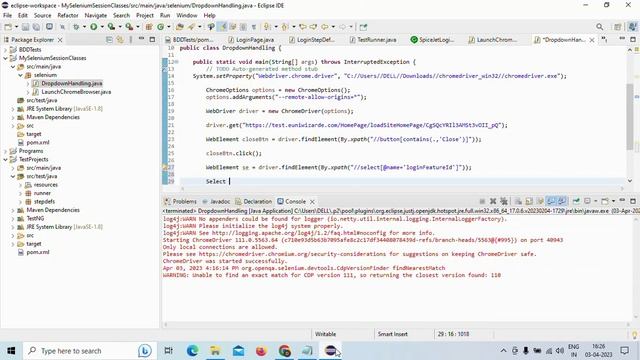Open Firefox from the taskbar
The height and width of the screenshot is (360, 640).
(x=261, y=351)
